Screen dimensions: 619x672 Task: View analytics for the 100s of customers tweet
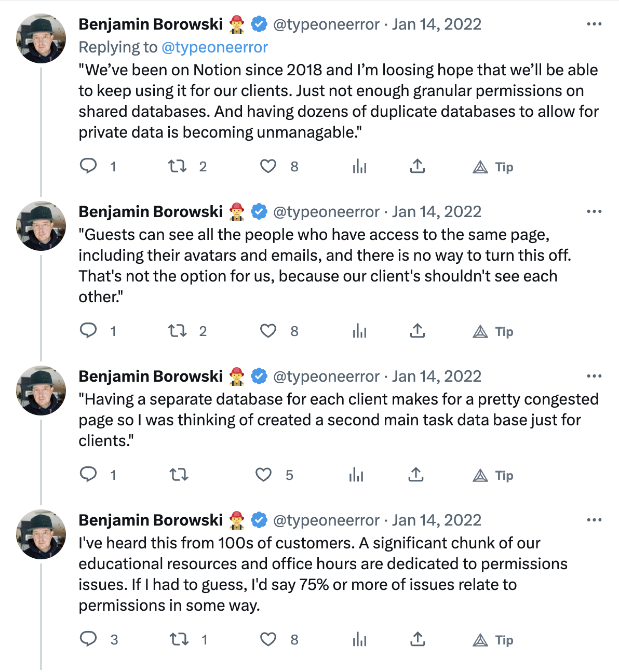359,639
